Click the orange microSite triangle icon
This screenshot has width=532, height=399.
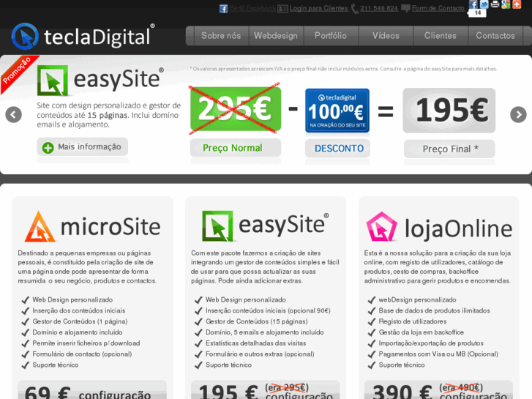(40, 226)
